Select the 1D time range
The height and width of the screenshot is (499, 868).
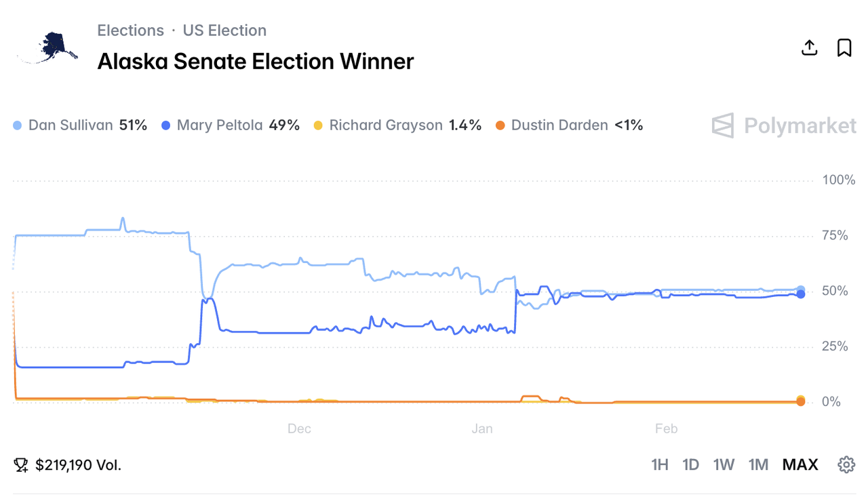coord(690,464)
